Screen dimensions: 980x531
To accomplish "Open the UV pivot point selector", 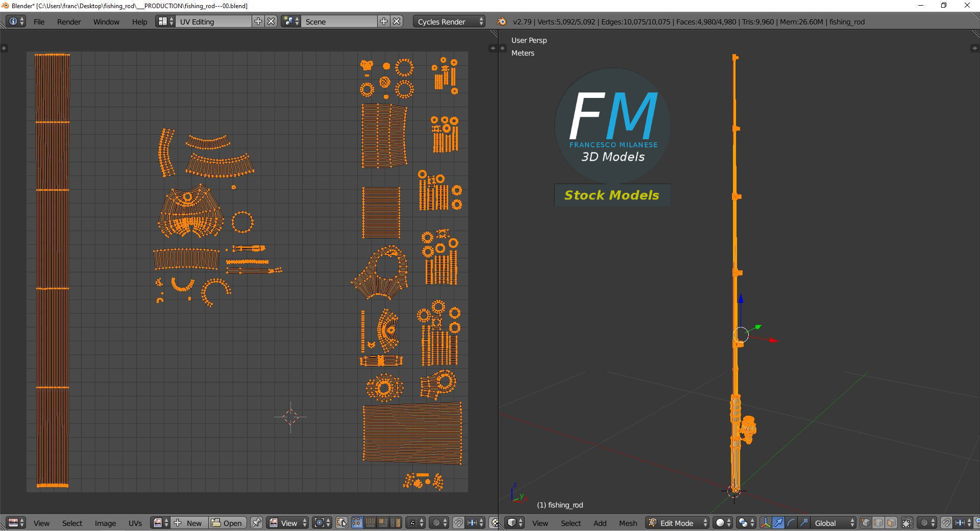I will pyautogui.click(x=323, y=523).
